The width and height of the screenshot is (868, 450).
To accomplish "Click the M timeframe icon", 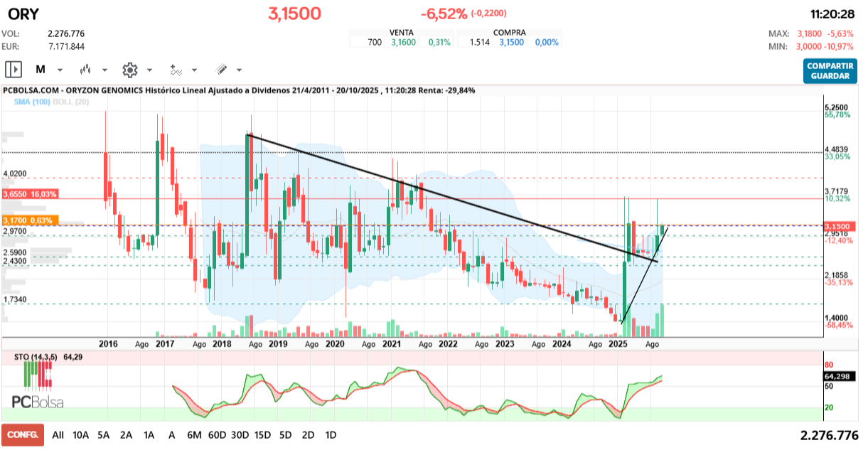I will 41,70.
